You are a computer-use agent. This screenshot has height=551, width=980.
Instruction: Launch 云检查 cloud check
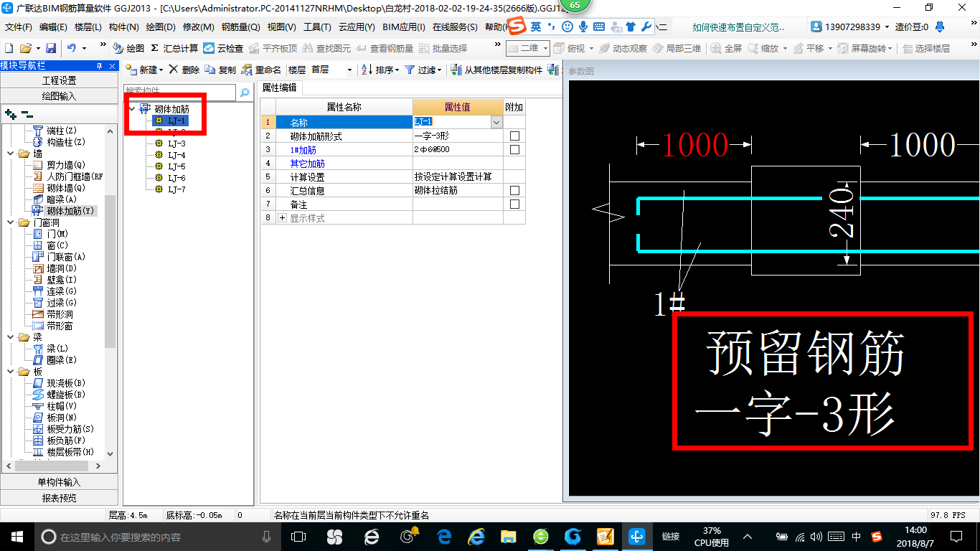point(223,48)
